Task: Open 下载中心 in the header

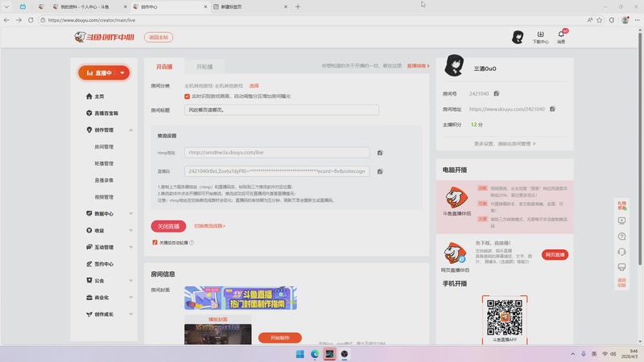Action: 540,37
